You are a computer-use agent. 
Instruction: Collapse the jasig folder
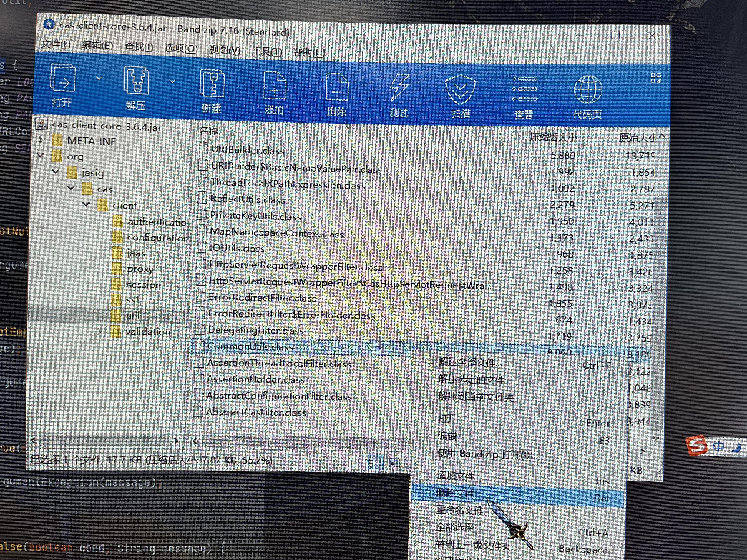[56, 171]
